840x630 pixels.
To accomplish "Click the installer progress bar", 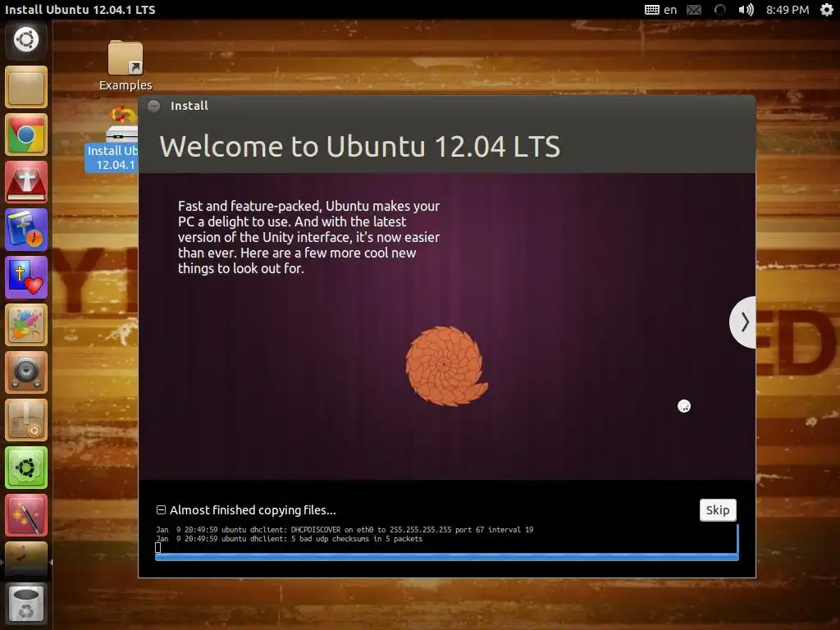I will (x=447, y=558).
